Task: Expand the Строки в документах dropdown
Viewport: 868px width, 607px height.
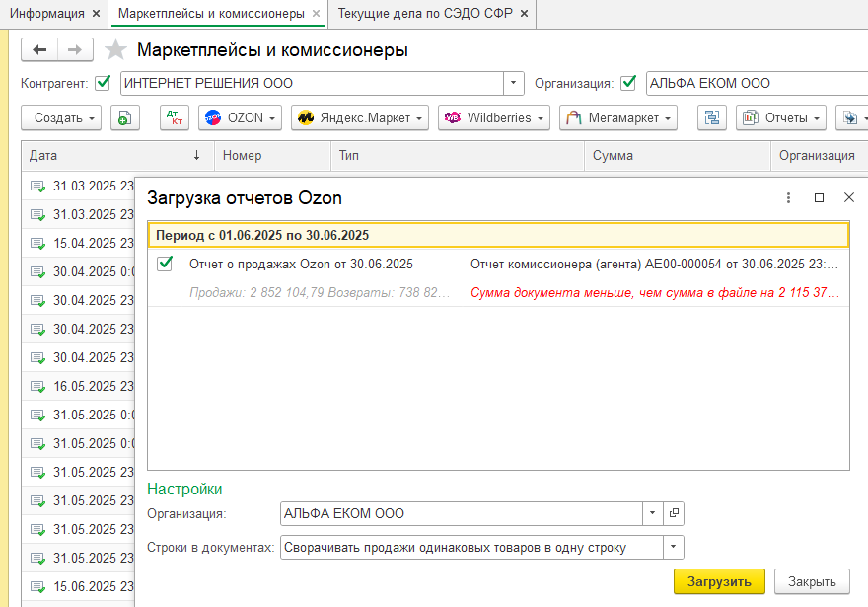Action: tap(673, 547)
